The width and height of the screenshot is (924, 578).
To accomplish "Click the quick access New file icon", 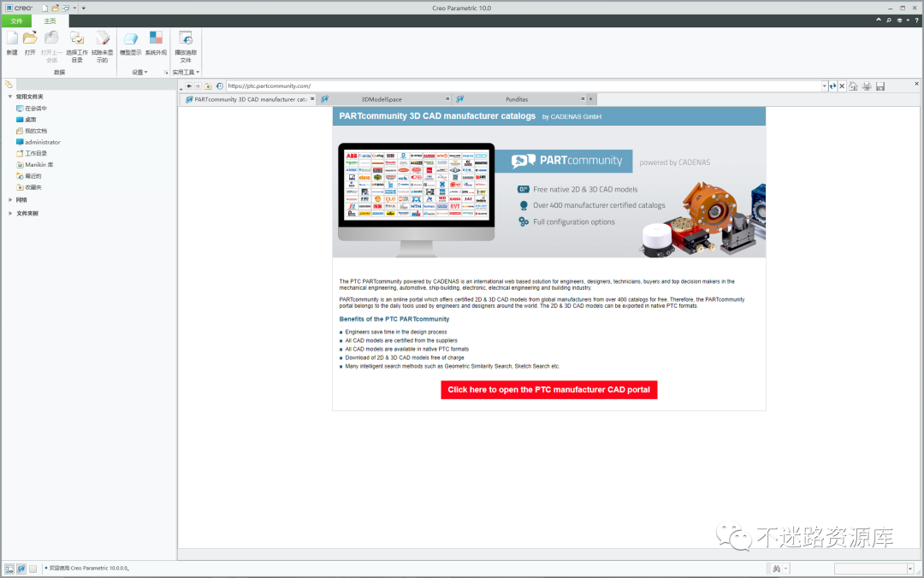I will 44,9.
